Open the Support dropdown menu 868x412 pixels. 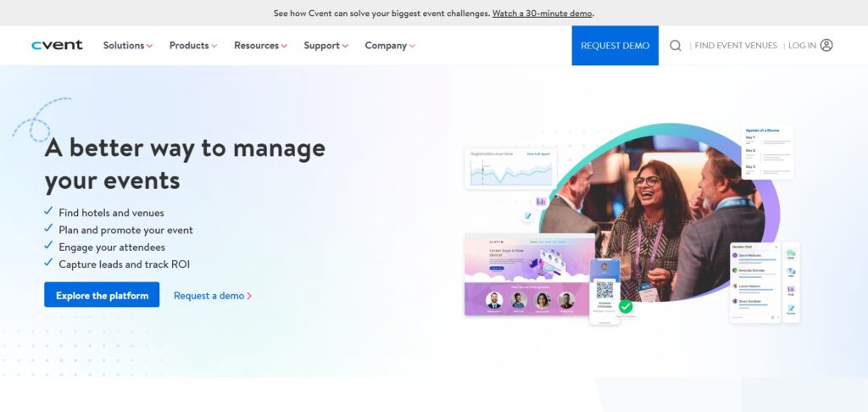tap(326, 46)
